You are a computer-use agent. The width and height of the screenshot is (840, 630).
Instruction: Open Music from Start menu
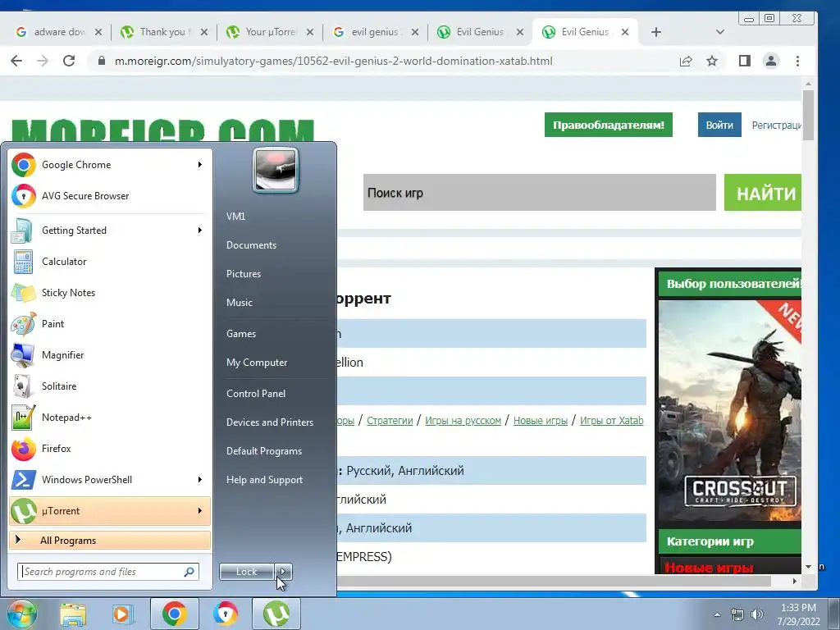click(239, 302)
